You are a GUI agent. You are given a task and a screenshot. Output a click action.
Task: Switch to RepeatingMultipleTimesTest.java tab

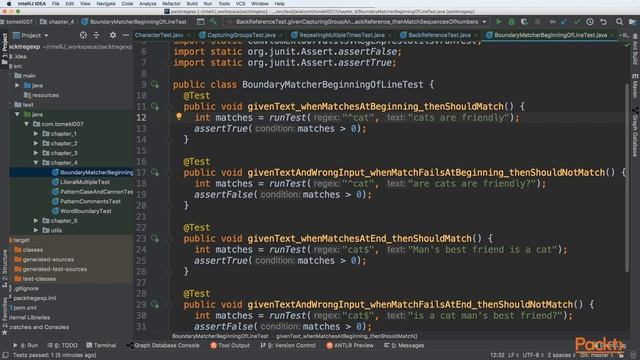point(342,35)
